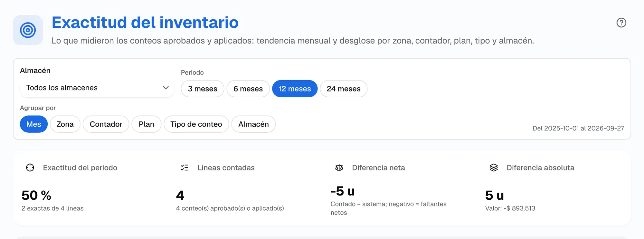Click the Valor: -$ 893.513 text
The image size is (644, 239).
pos(510,208)
